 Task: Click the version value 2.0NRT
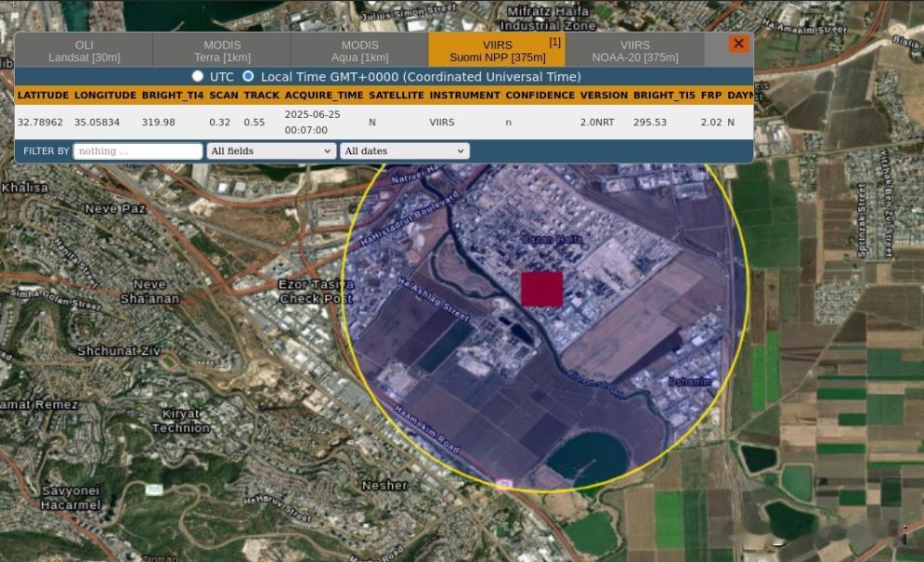597,122
